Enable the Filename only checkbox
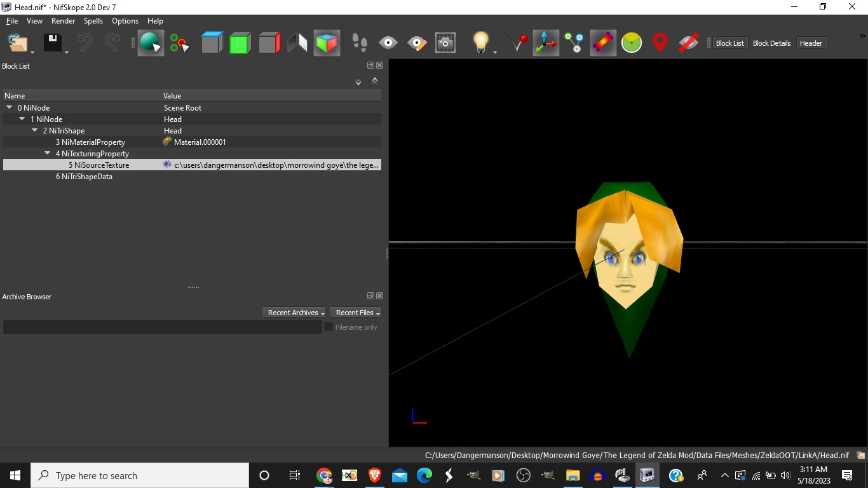The height and width of the screenshot is (488, 868). point(329,327)
